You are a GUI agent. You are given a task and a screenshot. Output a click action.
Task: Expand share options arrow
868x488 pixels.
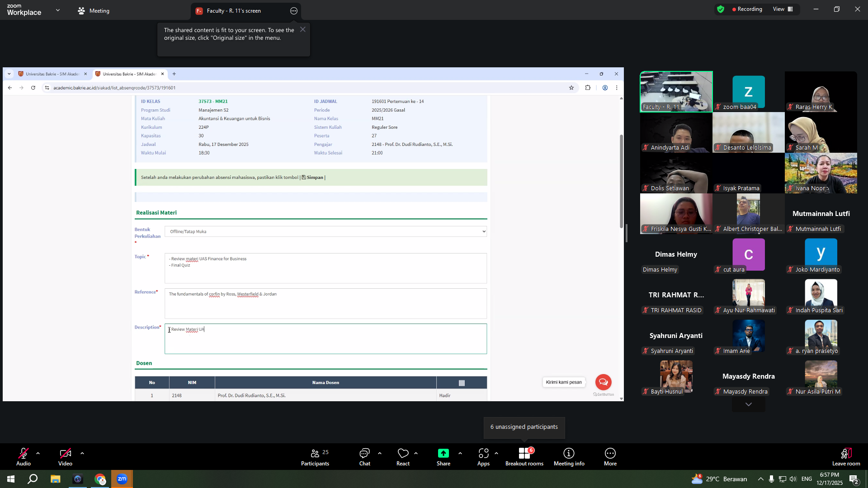[x=460, y=453]
